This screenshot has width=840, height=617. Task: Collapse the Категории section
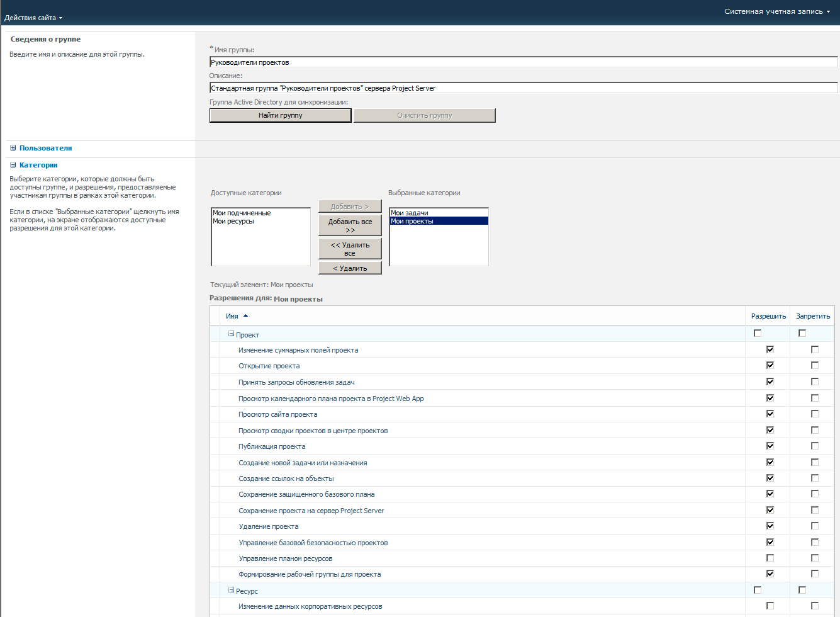pyautogui.click(x=13, y=165)
